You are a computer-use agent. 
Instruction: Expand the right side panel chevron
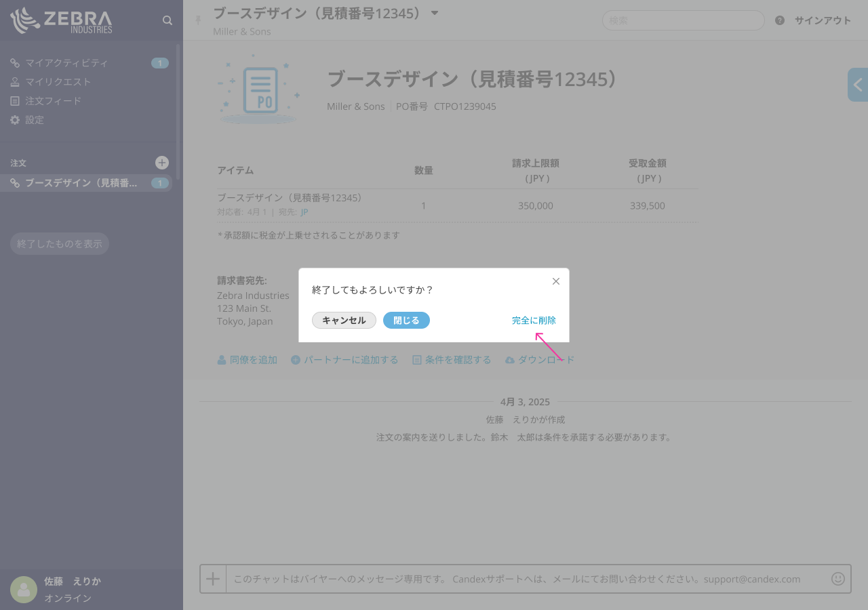(858, 85)
